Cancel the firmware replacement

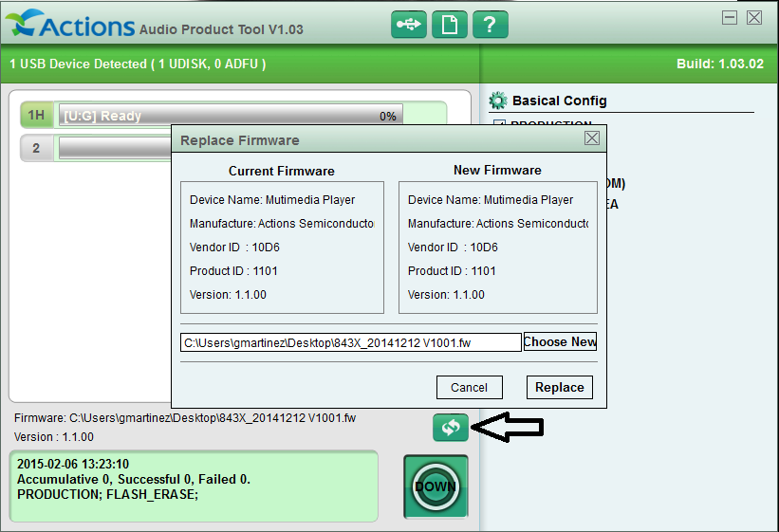click(x=469, y=387)
